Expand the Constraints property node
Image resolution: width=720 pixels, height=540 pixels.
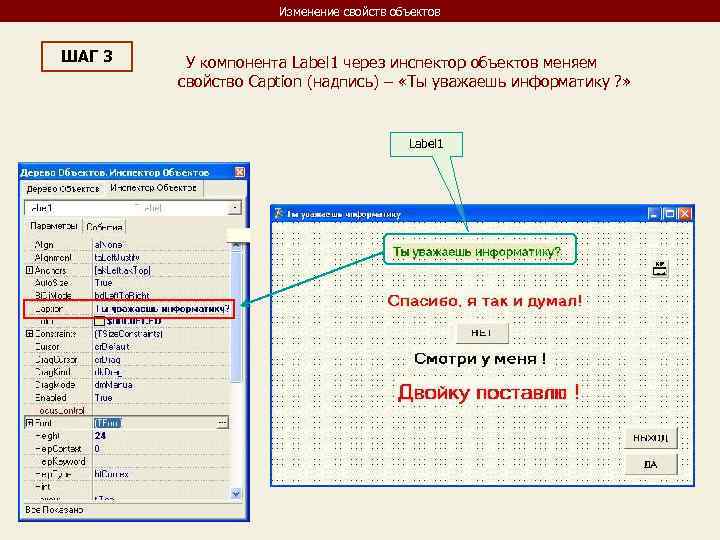(x=29, y=334)
